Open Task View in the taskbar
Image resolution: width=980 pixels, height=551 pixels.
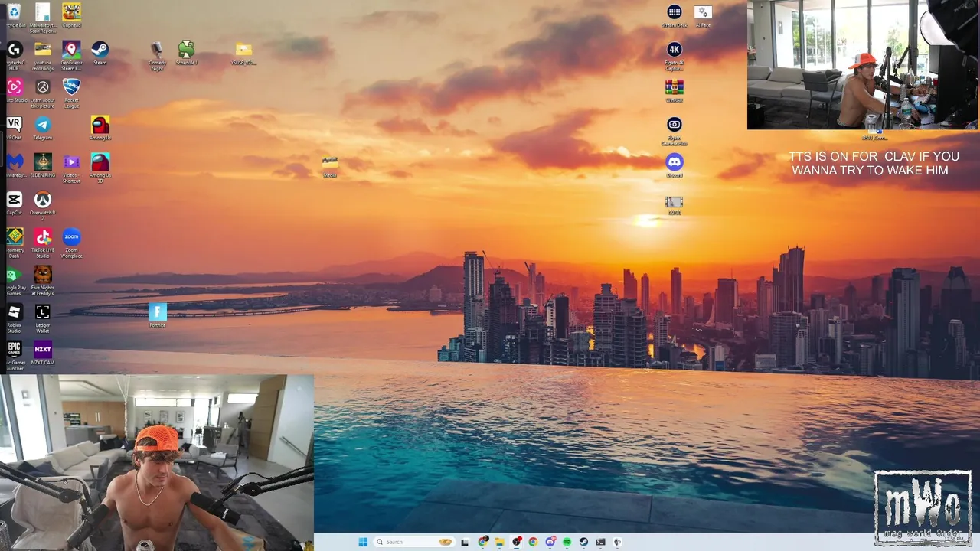(x=465, y=542)
